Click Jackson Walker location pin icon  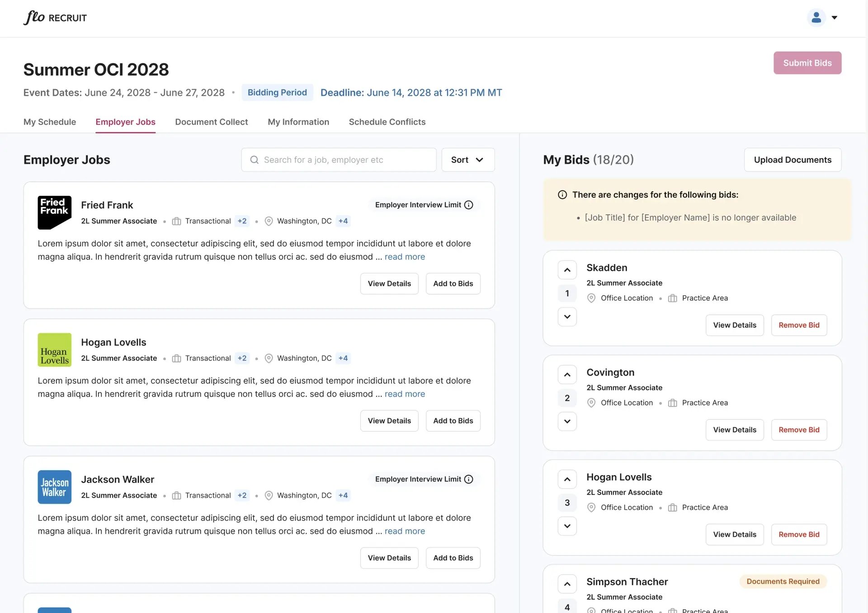pyautogui.click(x=269, y=495)
